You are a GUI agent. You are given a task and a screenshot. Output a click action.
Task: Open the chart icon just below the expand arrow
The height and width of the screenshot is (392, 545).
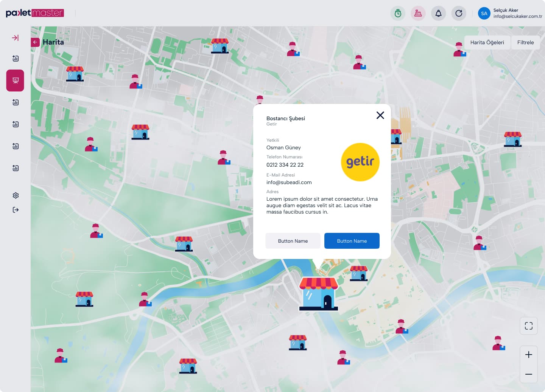16,59
